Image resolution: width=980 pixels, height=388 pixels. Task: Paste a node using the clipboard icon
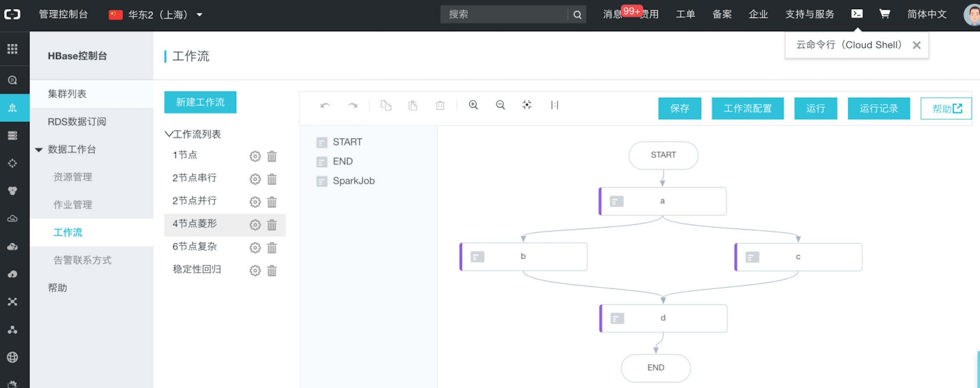413,105
